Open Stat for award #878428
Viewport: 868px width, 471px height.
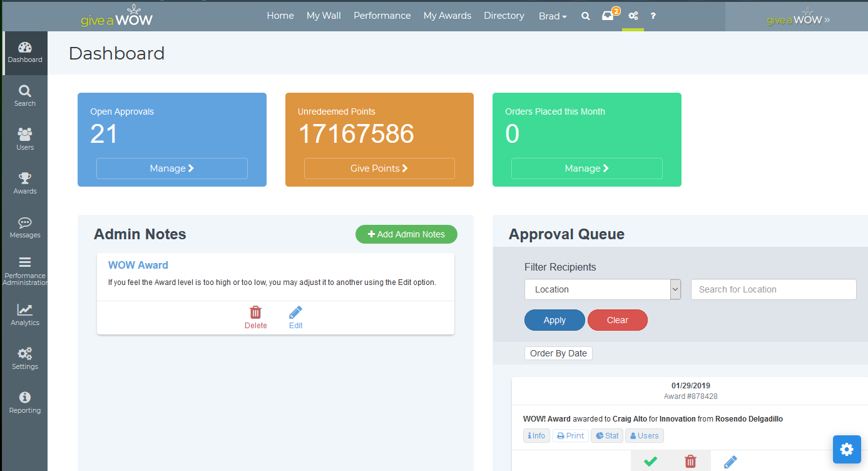[607, 436]
